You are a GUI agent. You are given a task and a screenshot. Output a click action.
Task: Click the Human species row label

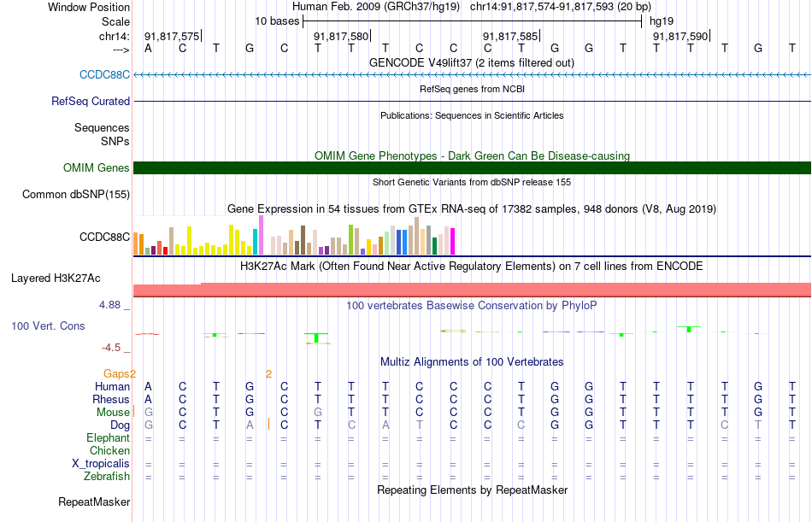[x=112, y=386]
